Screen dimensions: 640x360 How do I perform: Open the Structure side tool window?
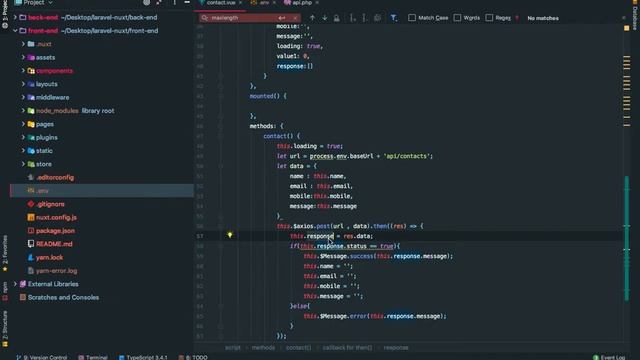(5, 329)
